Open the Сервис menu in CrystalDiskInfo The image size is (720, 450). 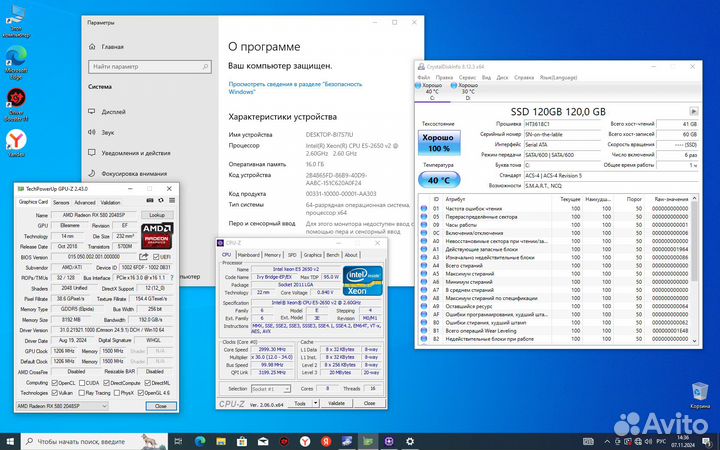467,78
